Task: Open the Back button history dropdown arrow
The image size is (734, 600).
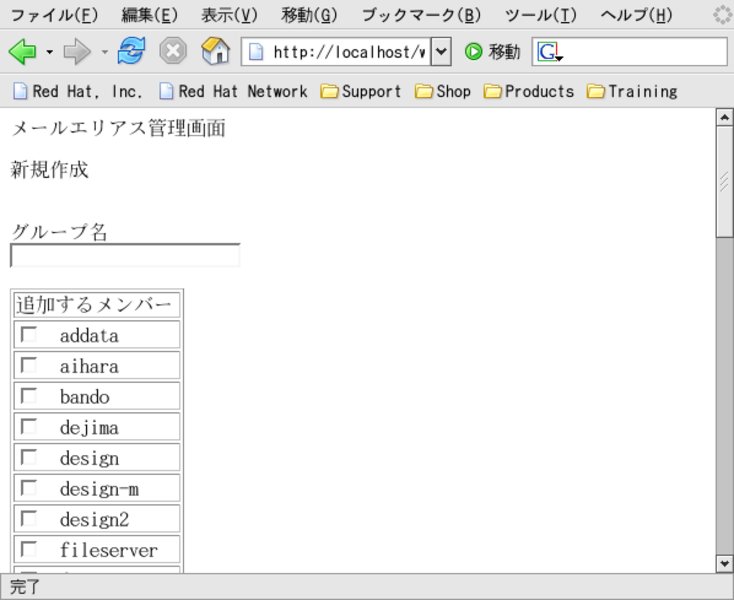Action: 48,52
